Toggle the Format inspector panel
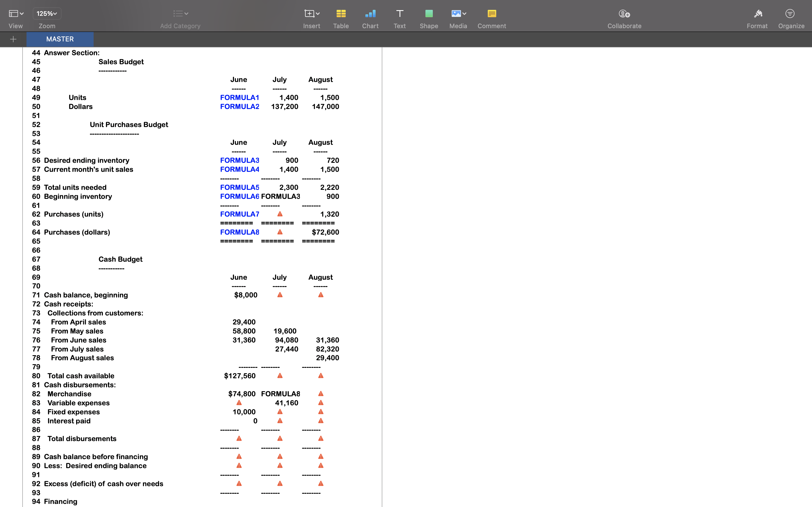 coord(757,14)
